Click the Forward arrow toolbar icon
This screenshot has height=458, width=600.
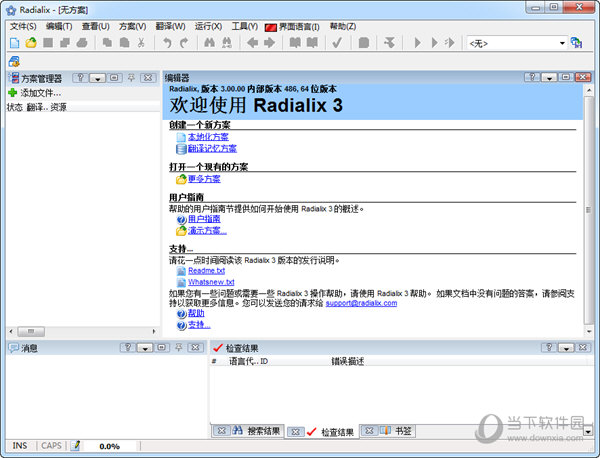point(269,42)
